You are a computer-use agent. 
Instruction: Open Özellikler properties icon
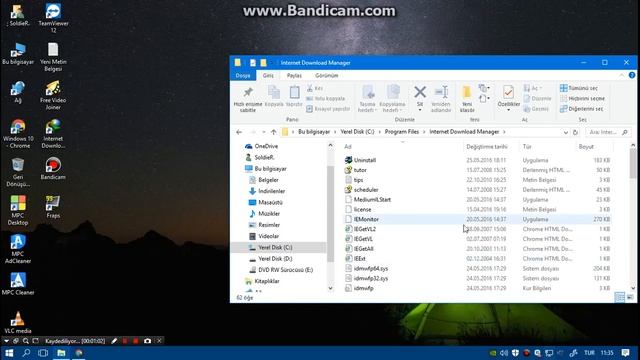point(508,97)
